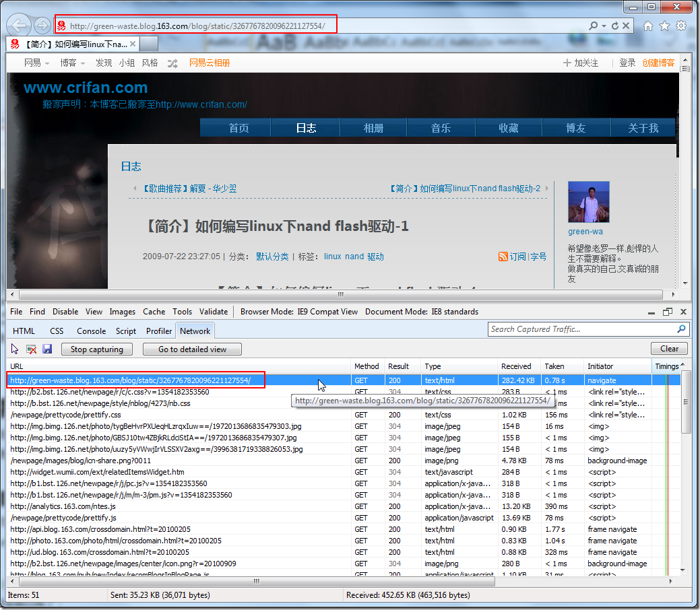Clear the captured traffic list

(669, 349)
